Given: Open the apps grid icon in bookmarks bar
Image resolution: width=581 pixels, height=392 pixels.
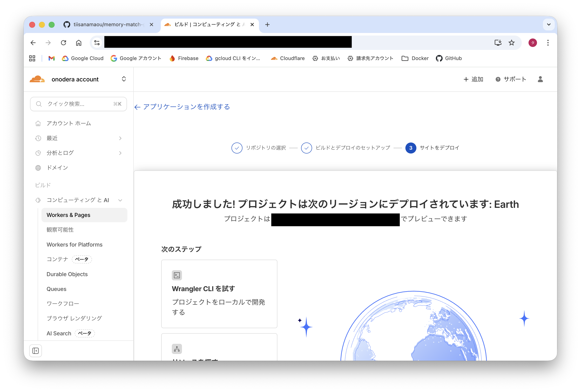Looking at the screenshot, I should point(32,58).
